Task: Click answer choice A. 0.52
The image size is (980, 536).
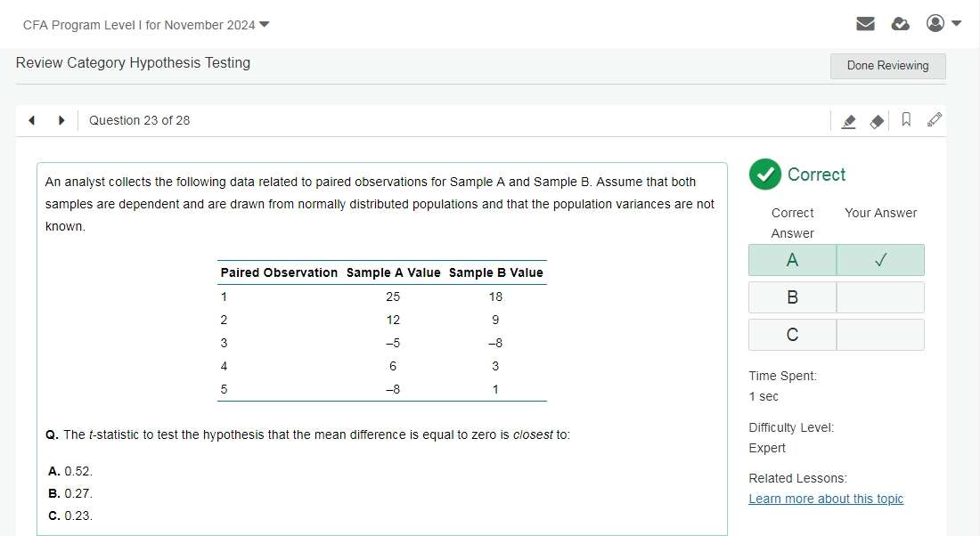Action: coord(70,471)
